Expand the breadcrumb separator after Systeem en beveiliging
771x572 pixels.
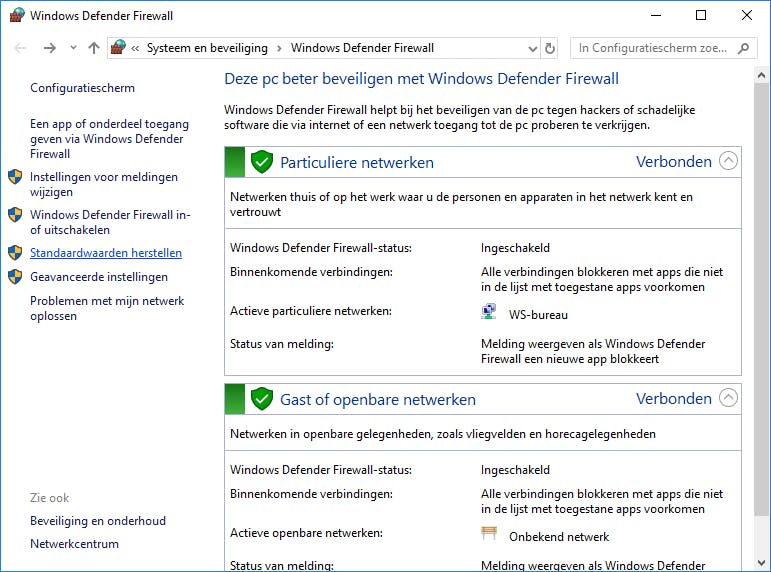(x=279, y=48)
